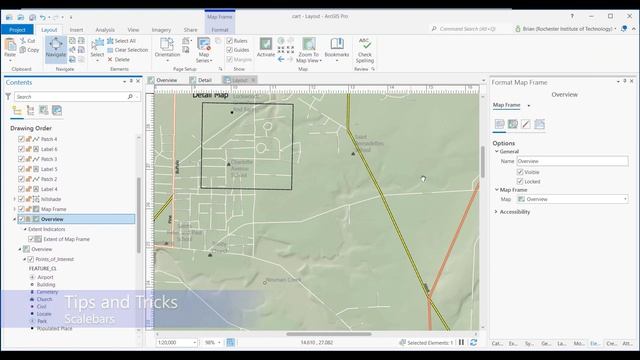This screenshot has height=360, width=640.
Task: Open the Select tool
Action: (97, 49)
